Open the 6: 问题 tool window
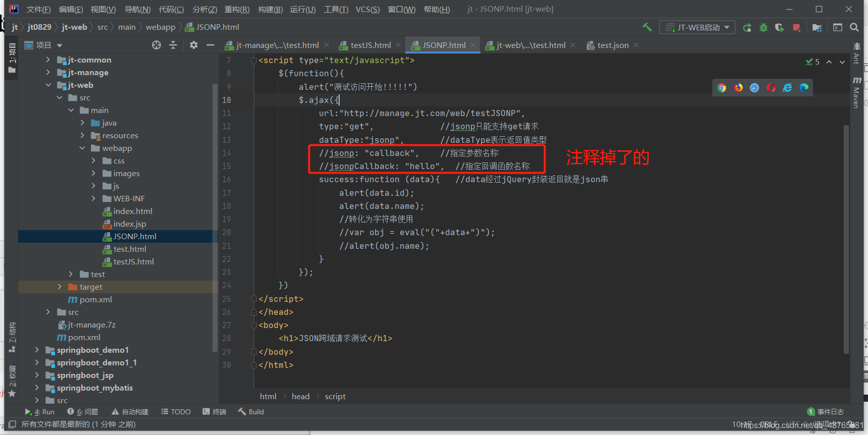This screenshot has width=868, height=435. 83,412
